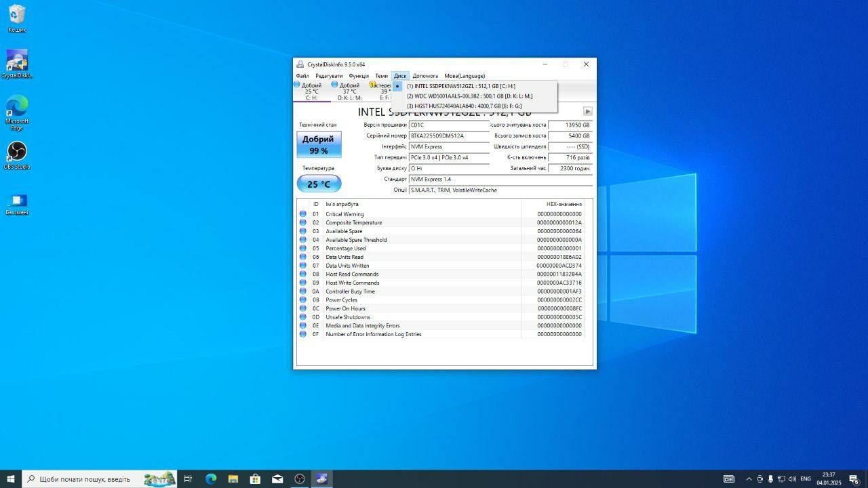Open Microsoft Store from the taskbar
This screenshot has width=868, height=488.
255,479
